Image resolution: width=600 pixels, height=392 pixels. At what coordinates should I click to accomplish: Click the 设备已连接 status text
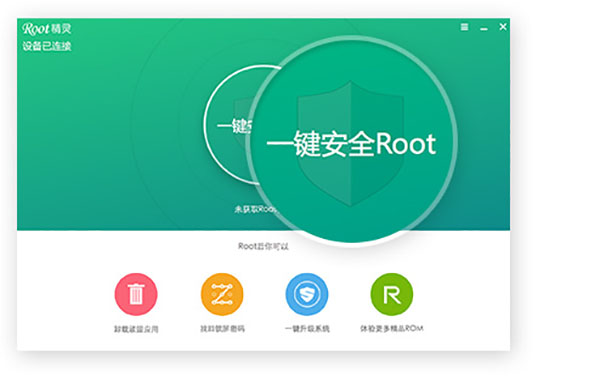[47, 46]
